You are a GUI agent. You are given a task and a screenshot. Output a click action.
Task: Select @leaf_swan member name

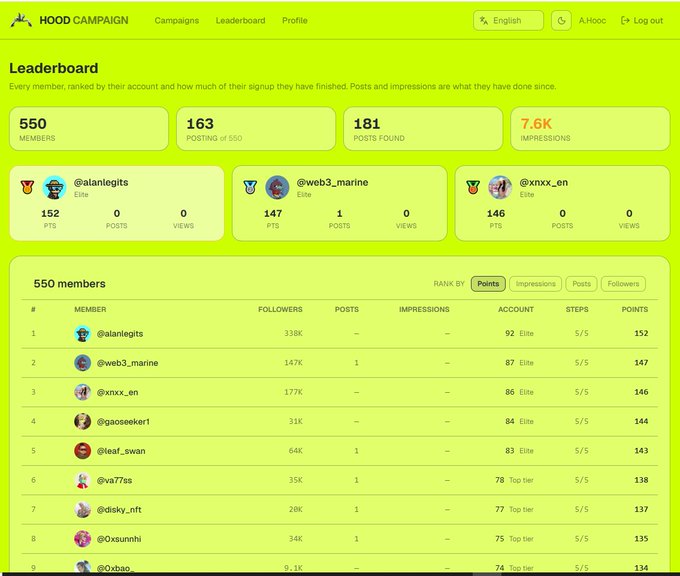[121, 451]
